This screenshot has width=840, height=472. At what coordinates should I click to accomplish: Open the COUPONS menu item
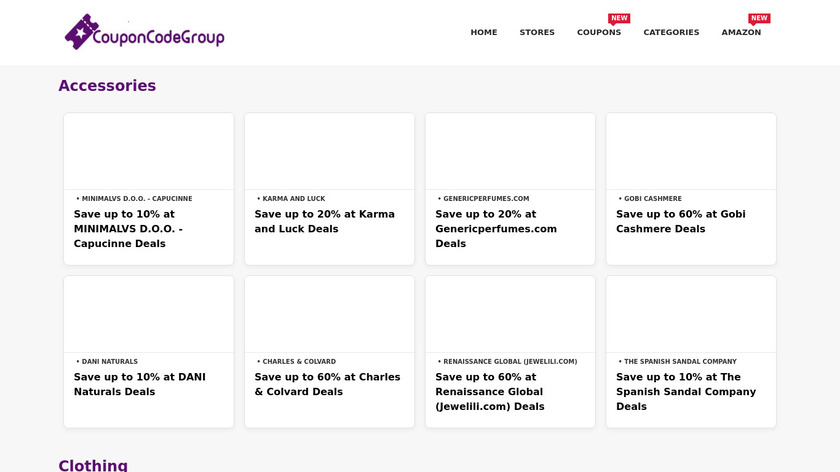(599, 32)
